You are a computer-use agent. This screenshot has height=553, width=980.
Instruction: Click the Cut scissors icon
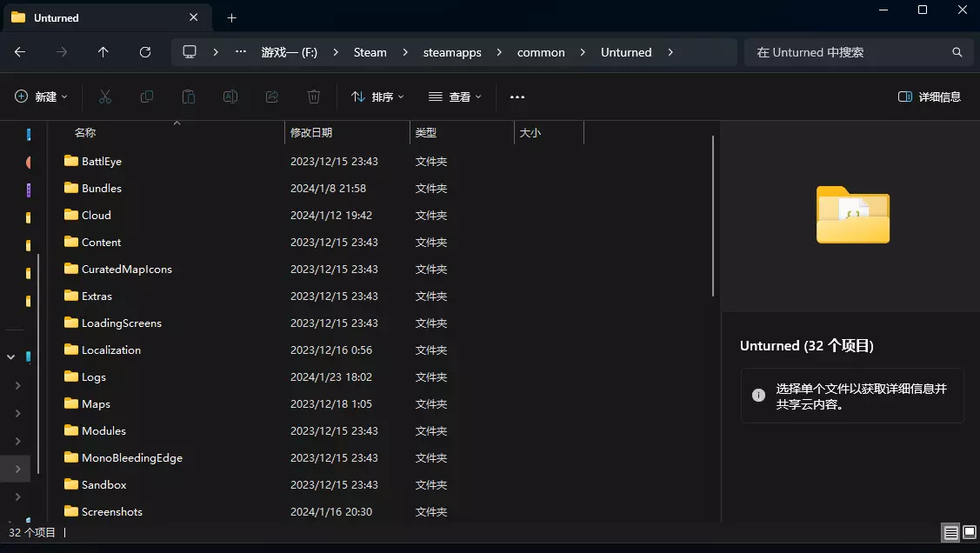[x=105, y=97]
